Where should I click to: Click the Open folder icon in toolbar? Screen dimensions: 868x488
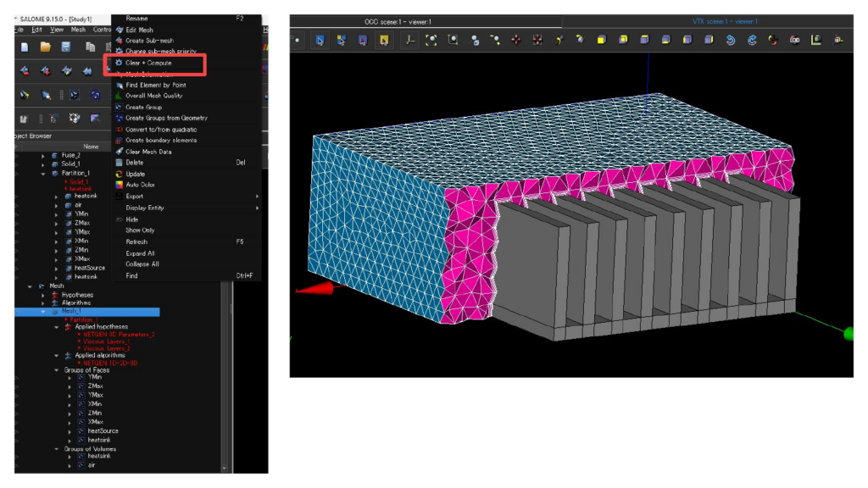pos(46,47)
